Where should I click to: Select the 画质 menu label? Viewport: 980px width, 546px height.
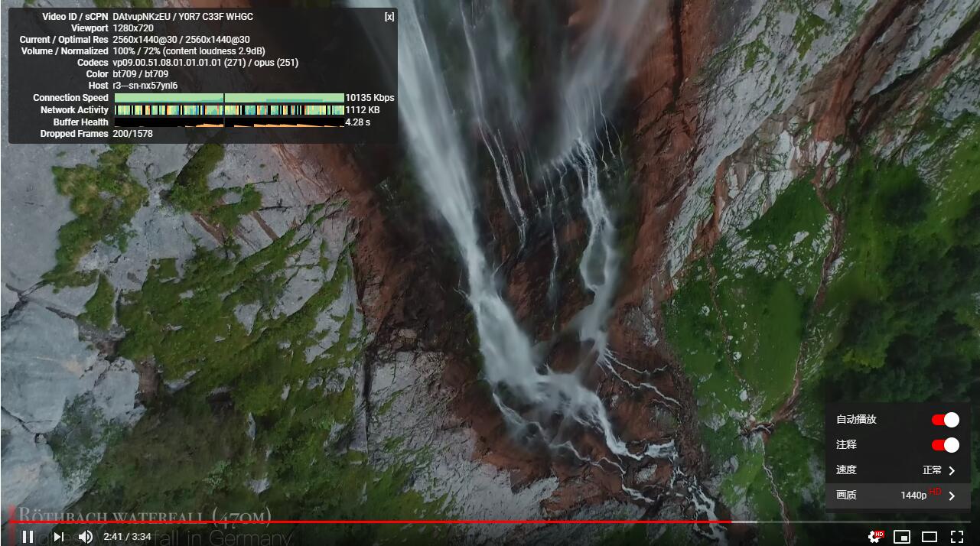(846, 496)
